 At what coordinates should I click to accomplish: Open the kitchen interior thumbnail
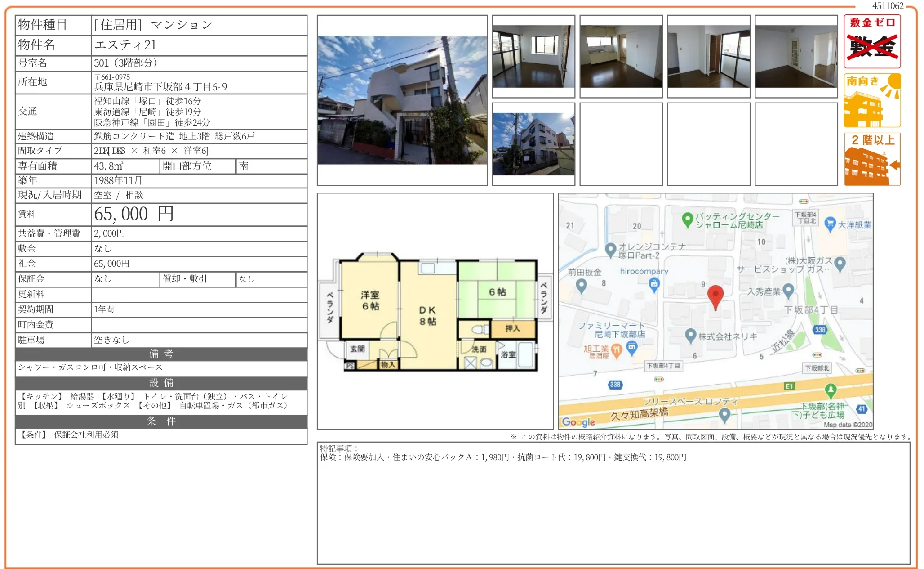point(621,56)
